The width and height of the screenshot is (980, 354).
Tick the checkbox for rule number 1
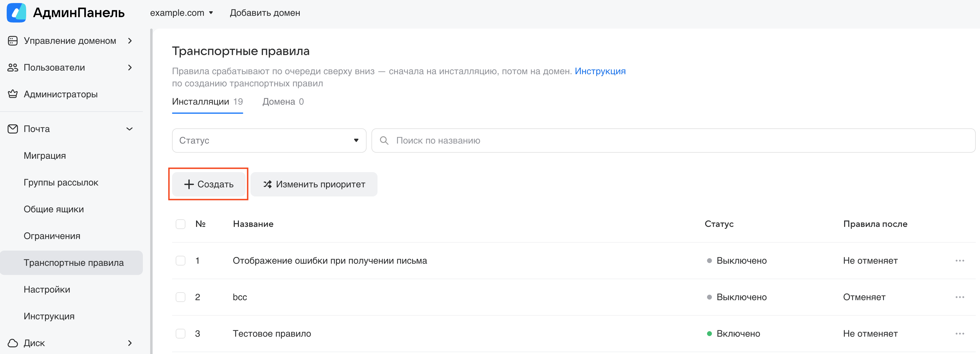pyautogui.click(x=180, y=261)
